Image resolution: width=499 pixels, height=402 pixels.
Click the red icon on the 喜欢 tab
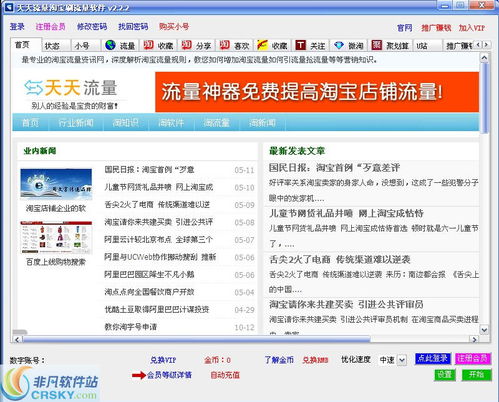[224, 45]
